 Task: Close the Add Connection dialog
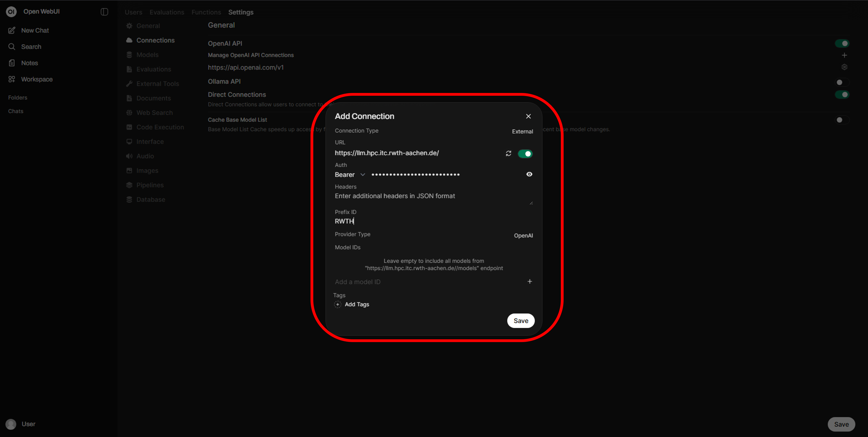tap(528, 116)
